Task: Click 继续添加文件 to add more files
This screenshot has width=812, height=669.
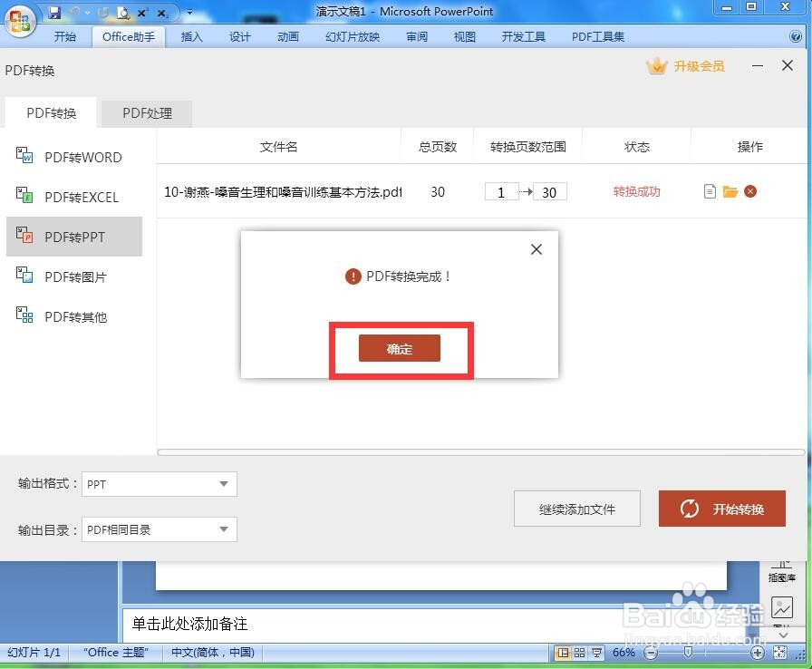Action: click(x=576, y=509)
